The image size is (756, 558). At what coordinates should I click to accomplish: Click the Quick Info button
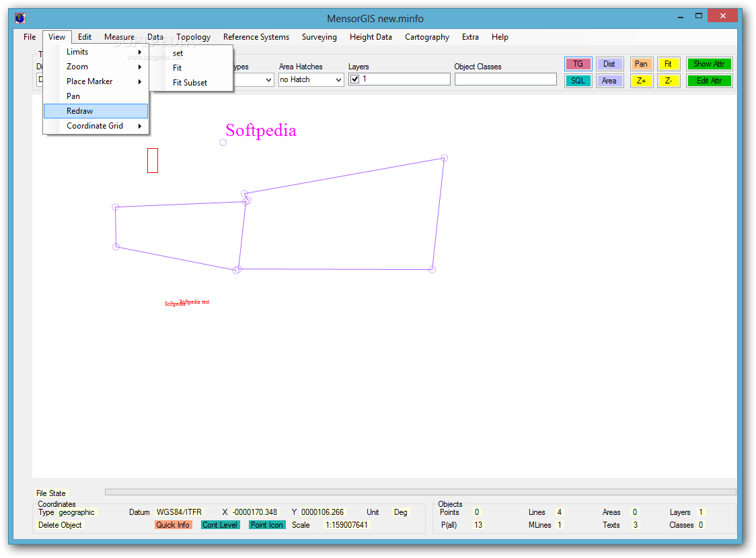click(173, 525)
